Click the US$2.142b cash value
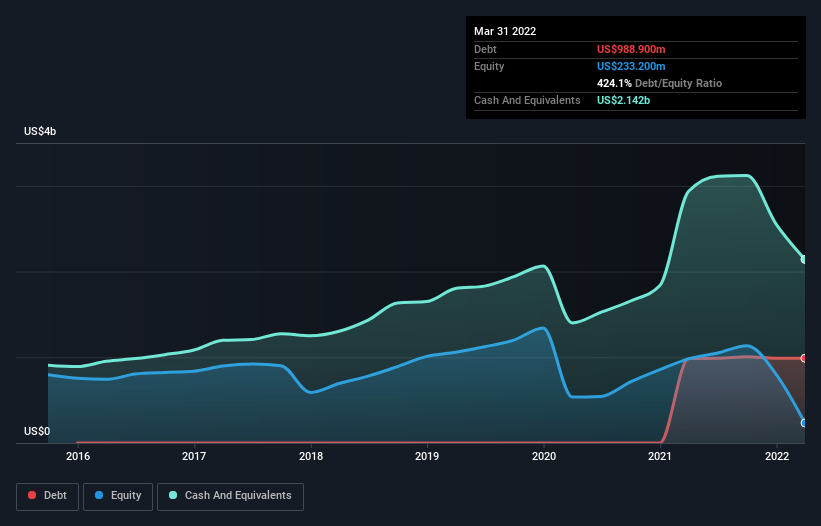The height and width of the screenshot is (526, 821). (x=624, y=100)
